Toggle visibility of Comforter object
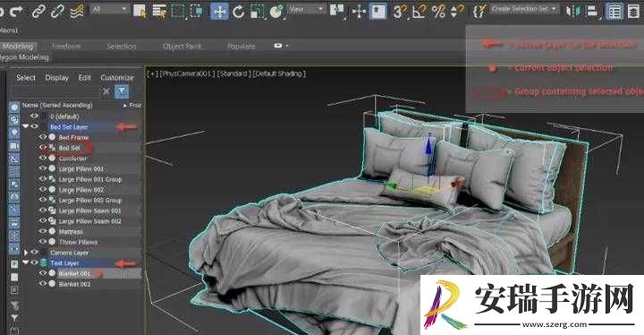This screenshot has width=644, height=335. (x=43, y=158)
